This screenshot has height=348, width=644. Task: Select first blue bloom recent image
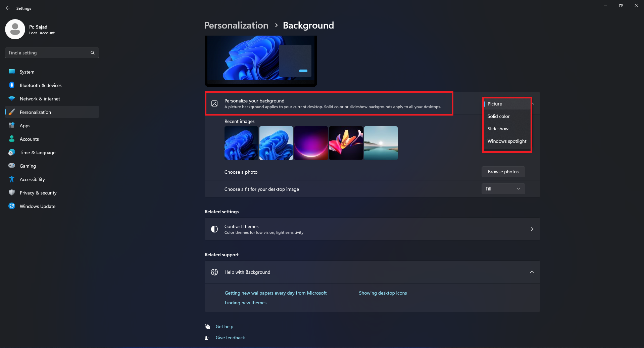(x=241, y=143)
